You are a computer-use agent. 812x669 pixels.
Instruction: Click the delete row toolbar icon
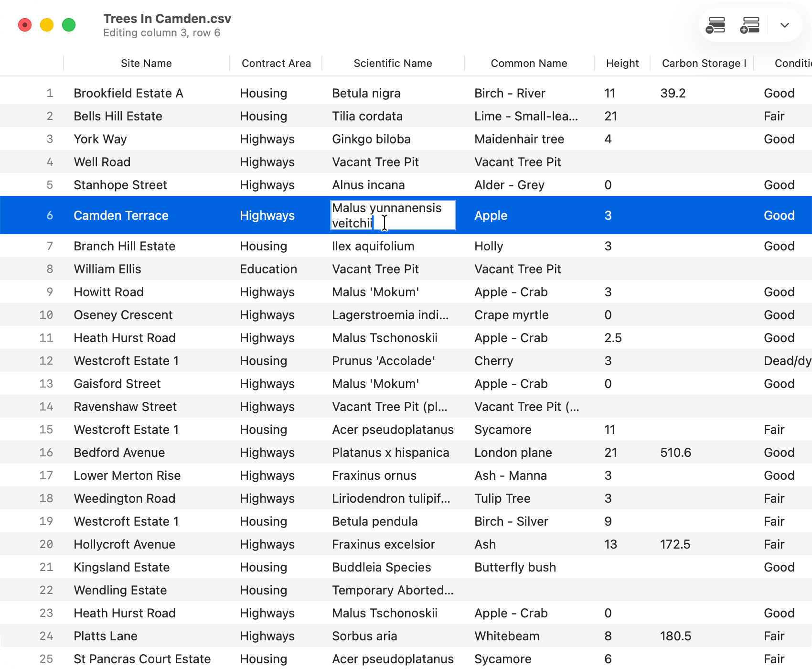(x=716, y=25)
